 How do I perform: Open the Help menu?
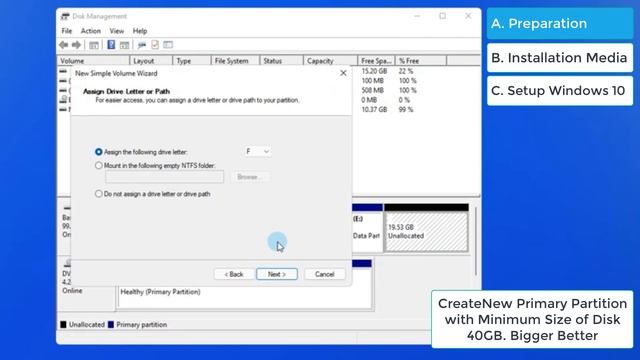pos(140,31)
